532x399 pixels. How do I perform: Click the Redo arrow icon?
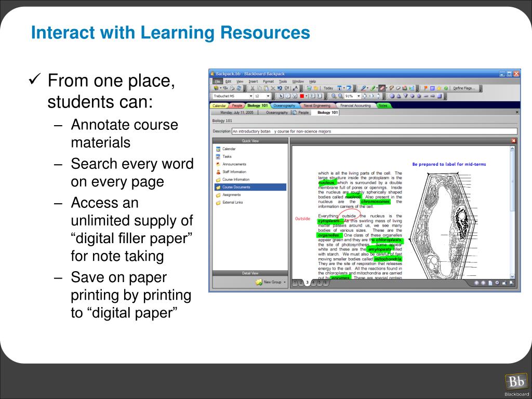(x=287, y=88)
